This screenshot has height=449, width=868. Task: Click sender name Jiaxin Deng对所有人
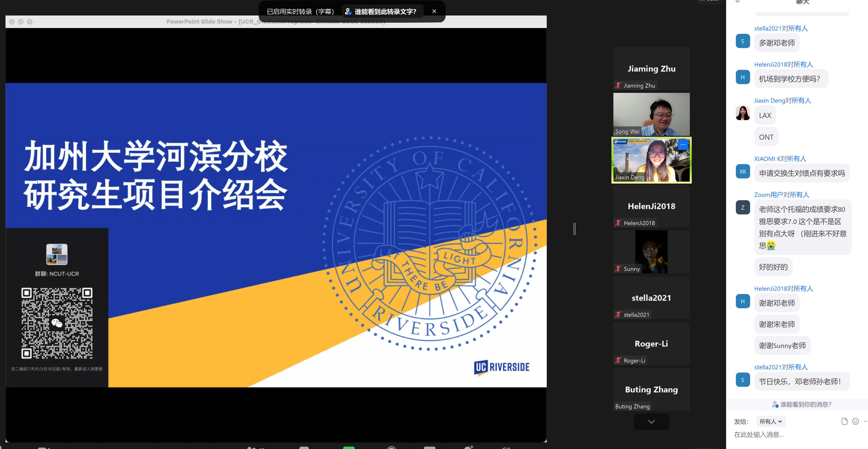pos(782,100)
